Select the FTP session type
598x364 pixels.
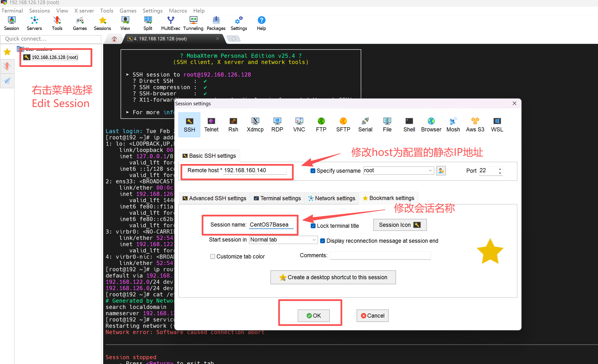[x=321, y=125]
